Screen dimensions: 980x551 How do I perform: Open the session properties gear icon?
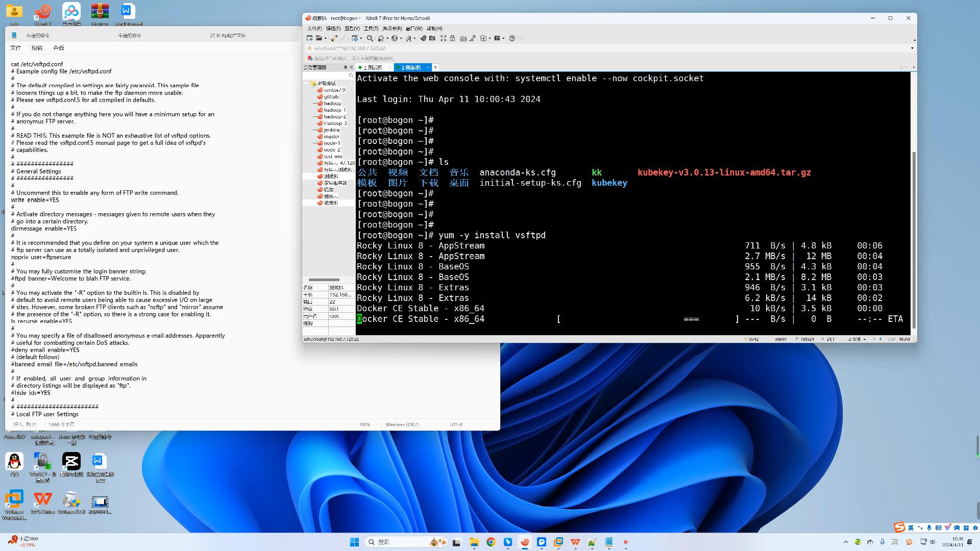coord(354,38)
